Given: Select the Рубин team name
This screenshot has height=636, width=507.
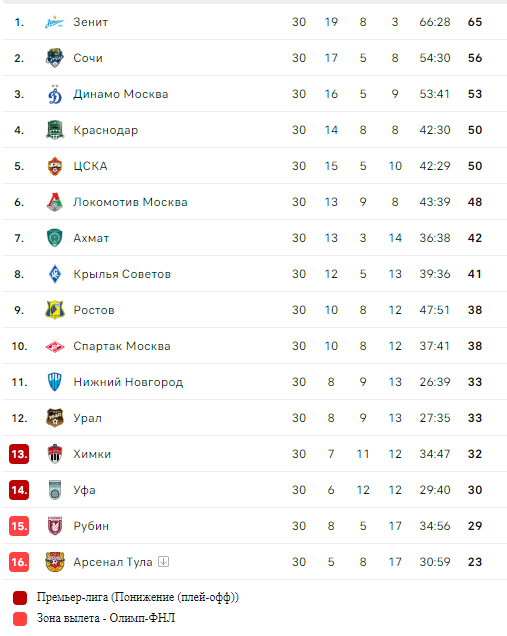Looking at the screenshot, I should [x=91, y=526].
